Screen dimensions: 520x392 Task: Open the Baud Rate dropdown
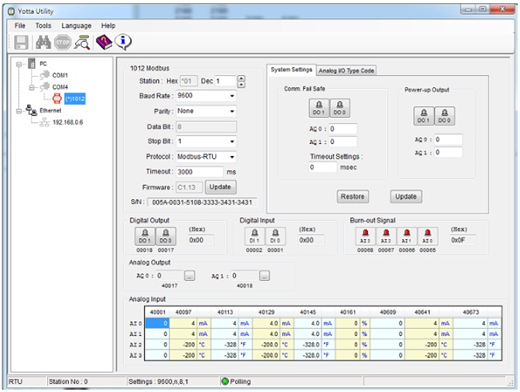(x=232, y=96)
